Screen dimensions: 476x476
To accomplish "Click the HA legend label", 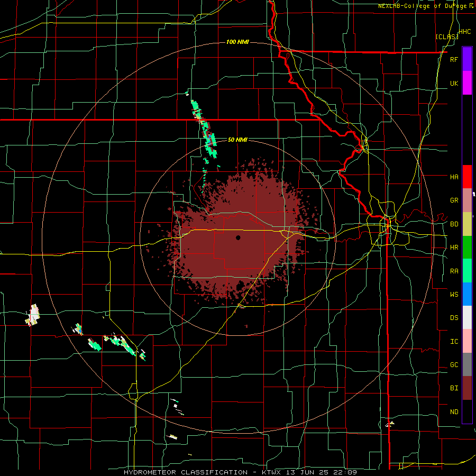I will 454,177.
